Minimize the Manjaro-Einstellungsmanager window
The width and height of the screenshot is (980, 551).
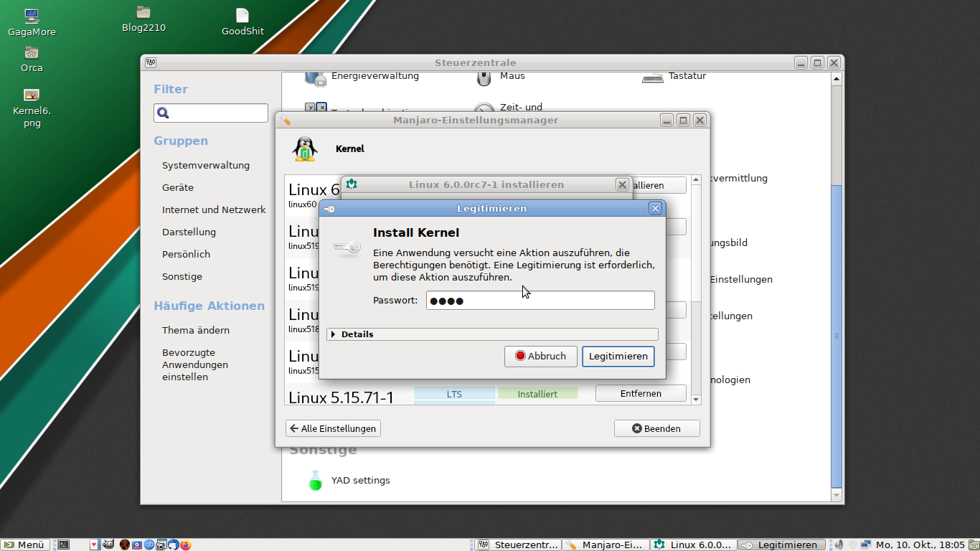click(666, 120)
